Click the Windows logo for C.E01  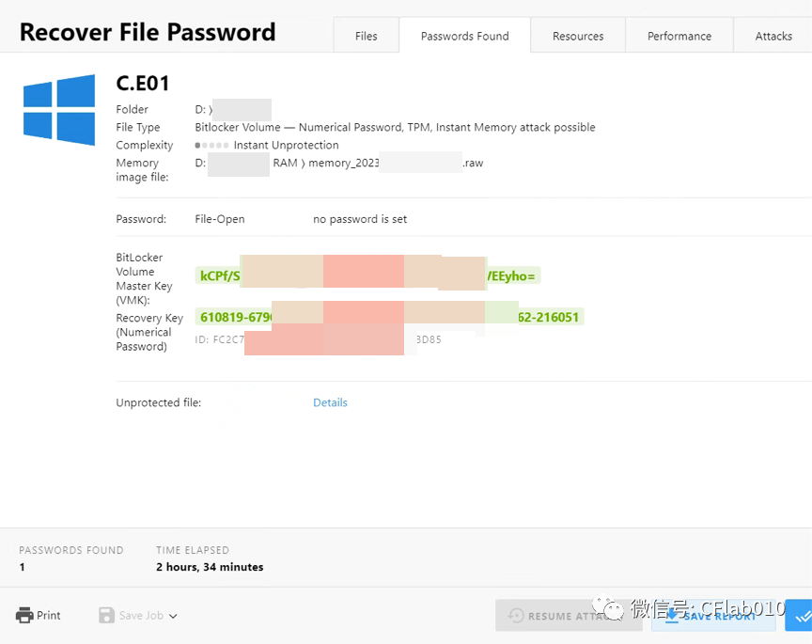[x=59, y=110]
